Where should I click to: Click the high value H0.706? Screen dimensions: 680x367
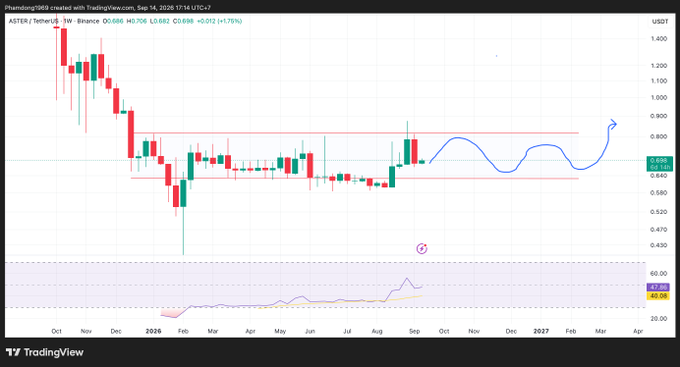pyautogui.click(x=136, y=21)
